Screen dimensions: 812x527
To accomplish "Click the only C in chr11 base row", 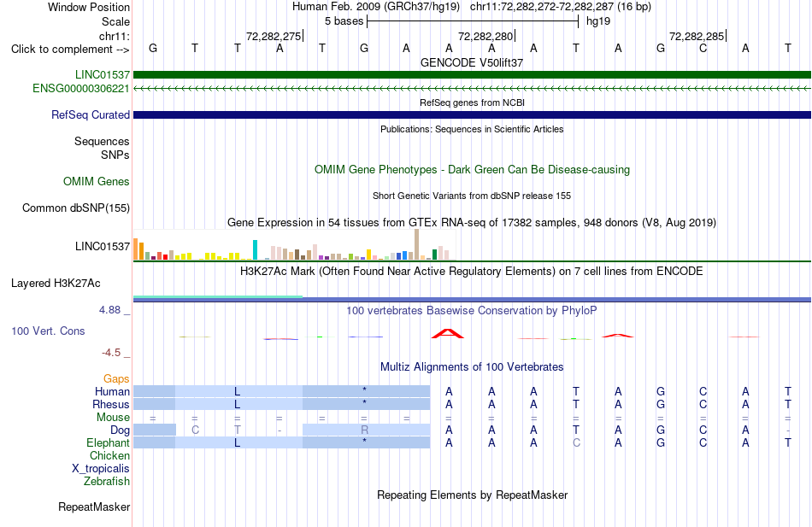I will pos(703,48).
